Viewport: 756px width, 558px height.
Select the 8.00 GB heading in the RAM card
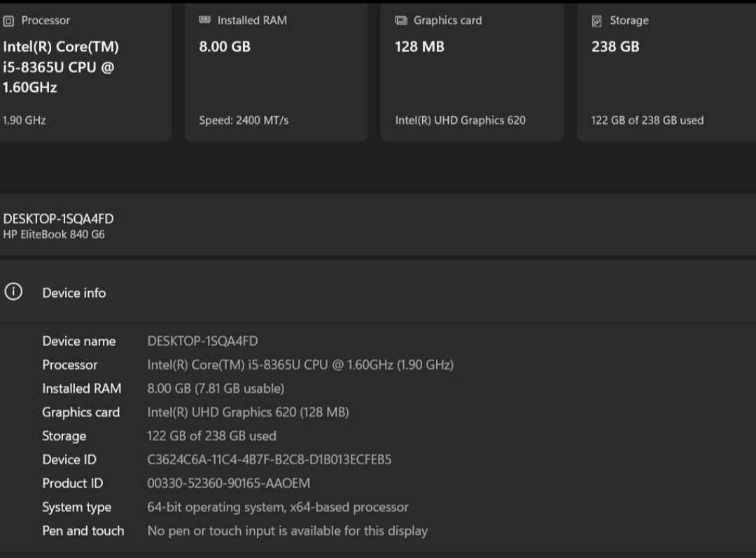(x=225, y=47)
